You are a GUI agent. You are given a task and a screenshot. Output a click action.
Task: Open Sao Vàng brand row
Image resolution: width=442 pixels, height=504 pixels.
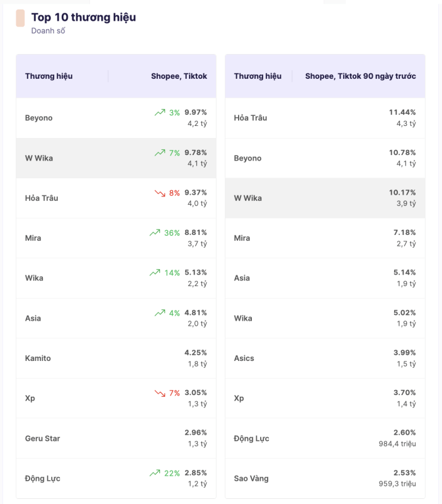[251, 479]
